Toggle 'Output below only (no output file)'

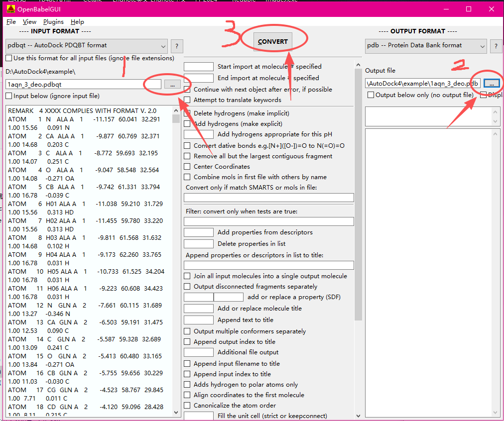point(371,95)
